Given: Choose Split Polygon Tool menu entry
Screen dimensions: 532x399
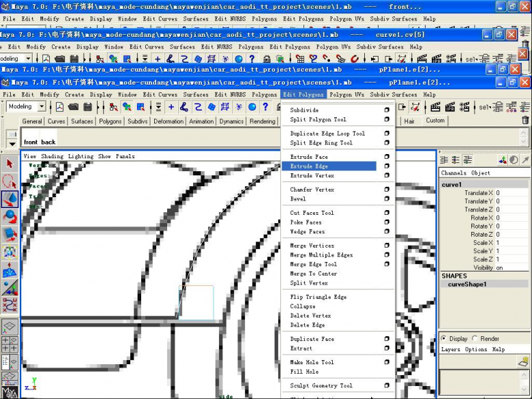Looking at the screenshot, I should point(318,119).
